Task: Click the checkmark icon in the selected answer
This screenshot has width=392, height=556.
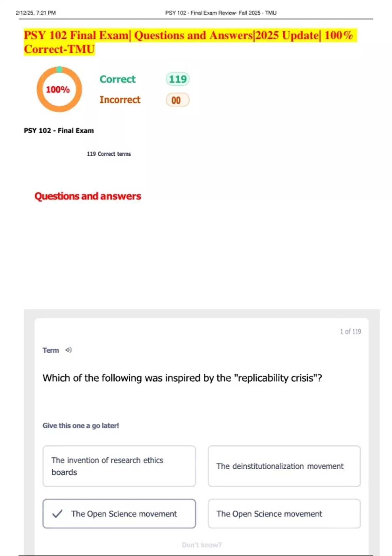Action: click(57, 513)
